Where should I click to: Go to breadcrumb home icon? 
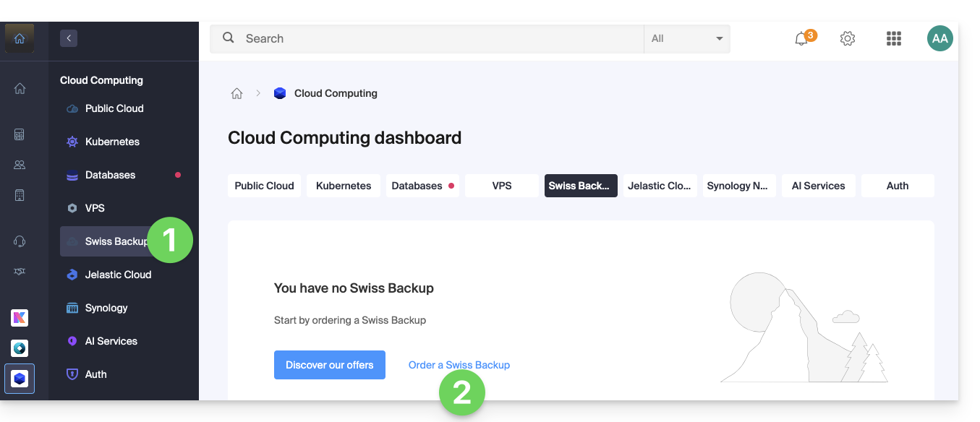coord(237,93)
